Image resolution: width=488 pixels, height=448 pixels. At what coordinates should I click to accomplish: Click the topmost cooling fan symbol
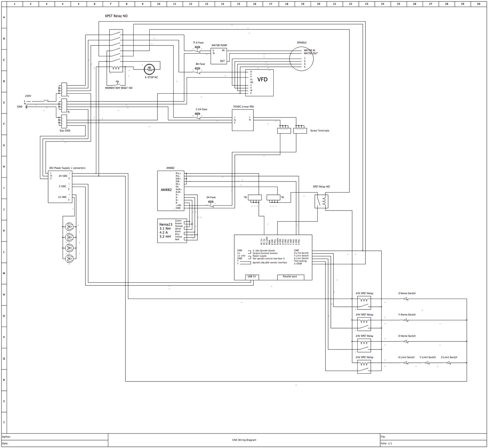click(69, 227)
